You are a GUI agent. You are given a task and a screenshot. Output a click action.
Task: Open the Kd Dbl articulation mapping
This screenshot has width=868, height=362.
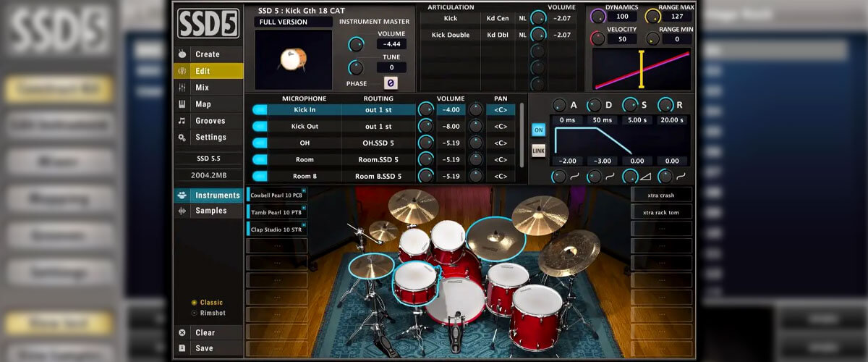[497, 35]
